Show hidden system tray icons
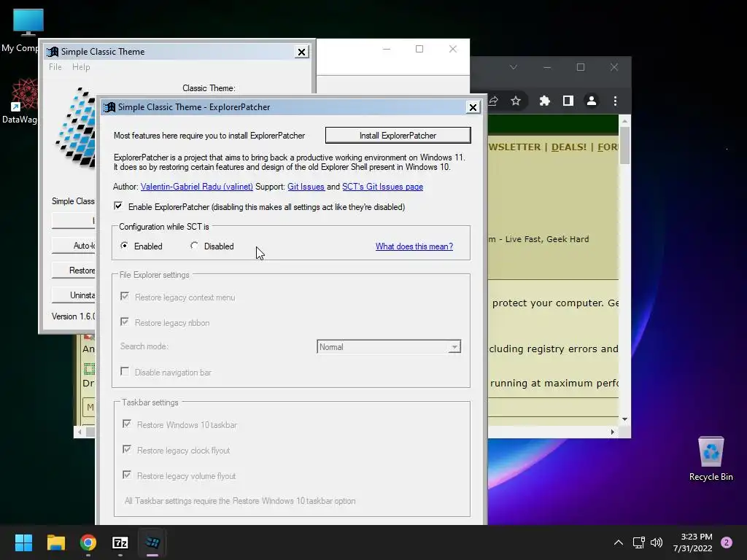 [619, 542]
